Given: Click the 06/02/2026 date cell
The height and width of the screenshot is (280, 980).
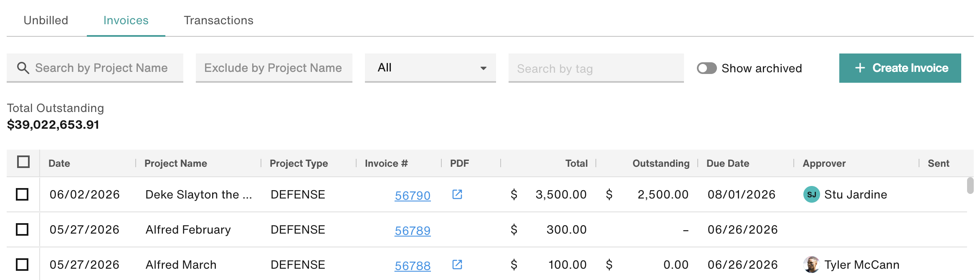Looking at the screenshot, I should point(84,194).
